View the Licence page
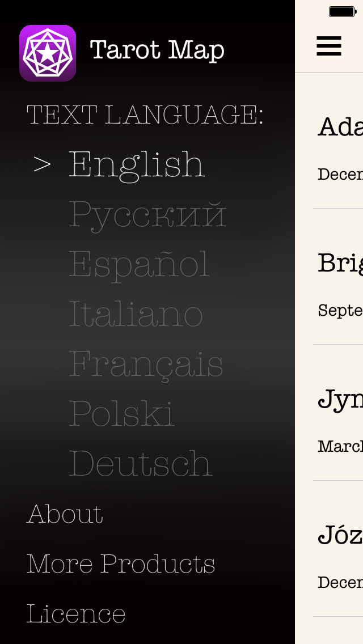 pyautogui.click(x=76, y=613)
